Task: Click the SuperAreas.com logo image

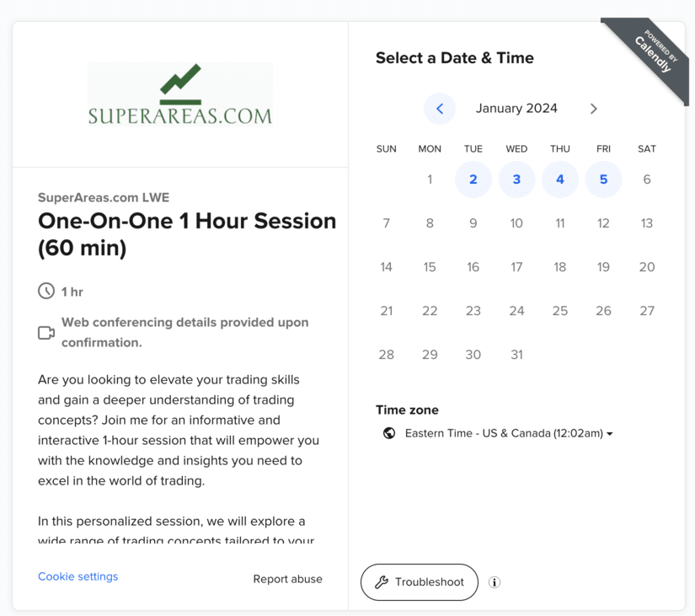Action: tap(180, 94)
